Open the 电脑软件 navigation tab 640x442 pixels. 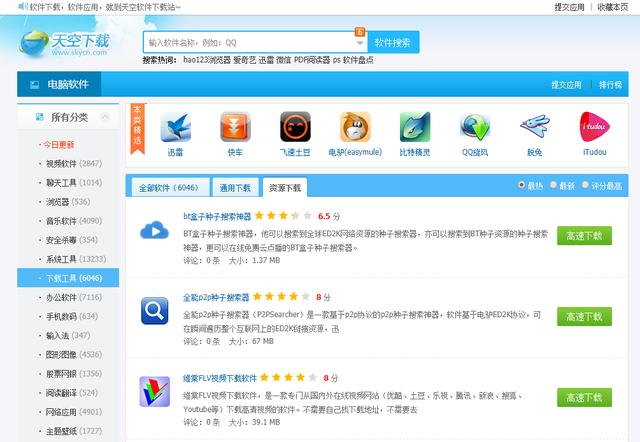click(x=59, y=84)
